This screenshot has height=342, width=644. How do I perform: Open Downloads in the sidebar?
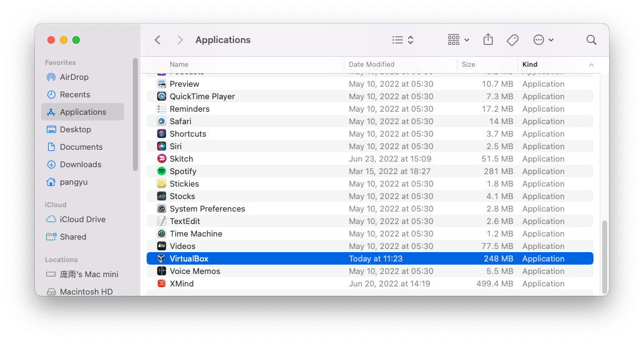[82, 164]
